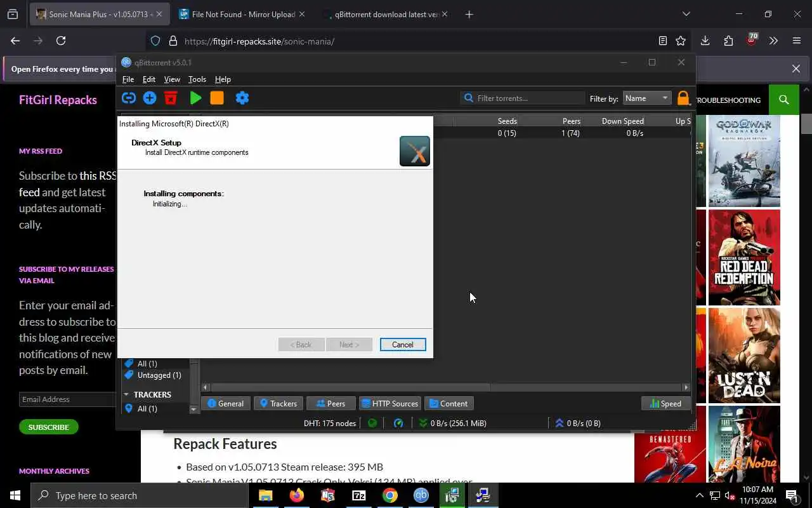Image resolution: width=812 pixels, height=508 pixels.
Task: Open the Red Dead Redemption thumbnail
Action: (744, 258)
